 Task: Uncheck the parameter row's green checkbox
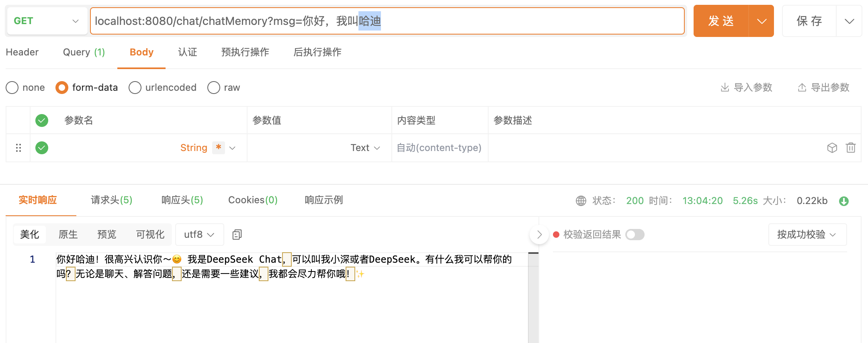(x=42, y=148)
